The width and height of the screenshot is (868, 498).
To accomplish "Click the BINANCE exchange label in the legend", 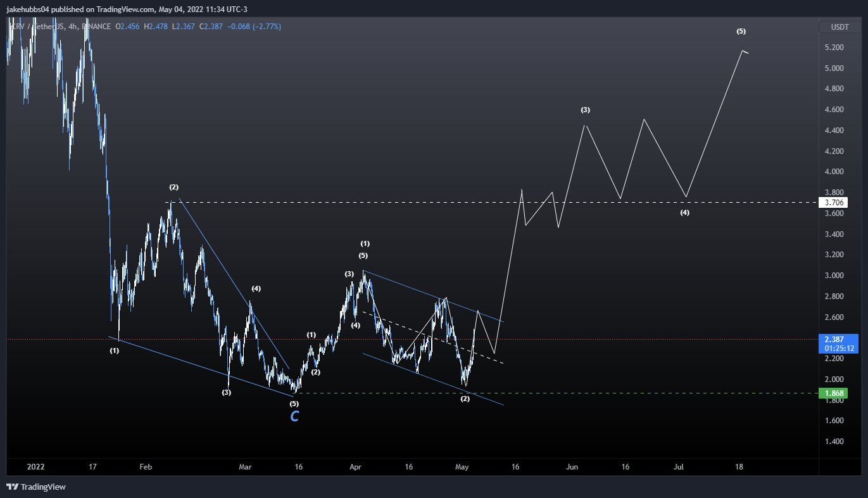I will click(x=95, y=27).
